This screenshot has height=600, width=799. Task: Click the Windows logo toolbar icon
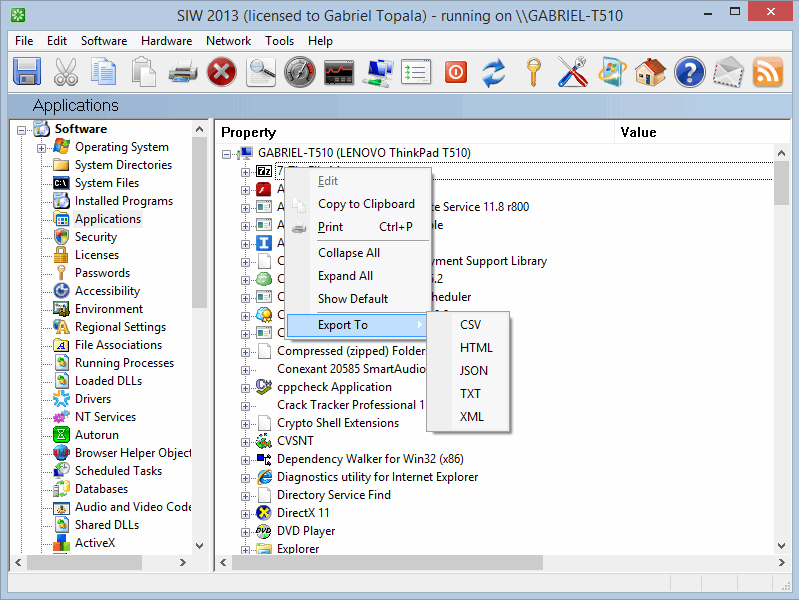pos(612,72)
